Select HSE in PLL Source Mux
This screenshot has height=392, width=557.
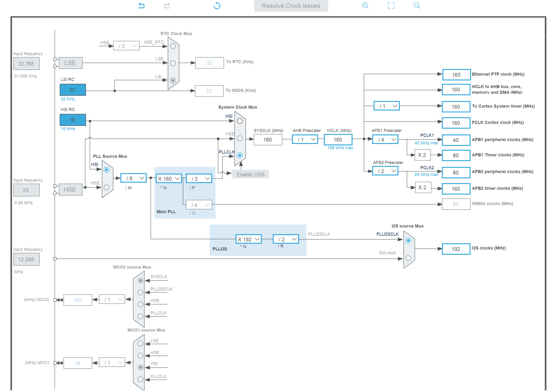click(x=107, y=187)
